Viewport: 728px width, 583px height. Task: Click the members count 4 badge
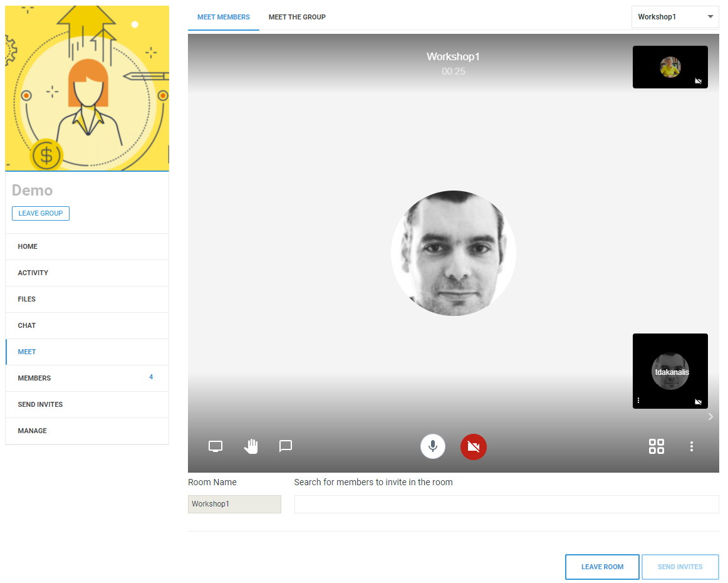pos(151,377)
